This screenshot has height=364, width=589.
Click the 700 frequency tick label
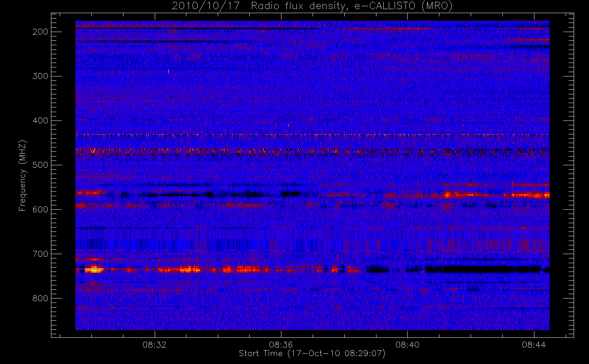point(40,254)
